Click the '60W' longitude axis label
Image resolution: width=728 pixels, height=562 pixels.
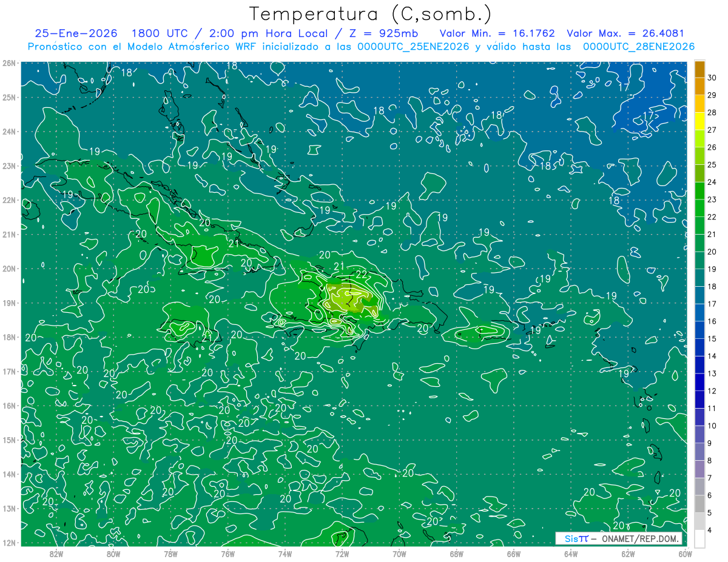pos(685,553)
